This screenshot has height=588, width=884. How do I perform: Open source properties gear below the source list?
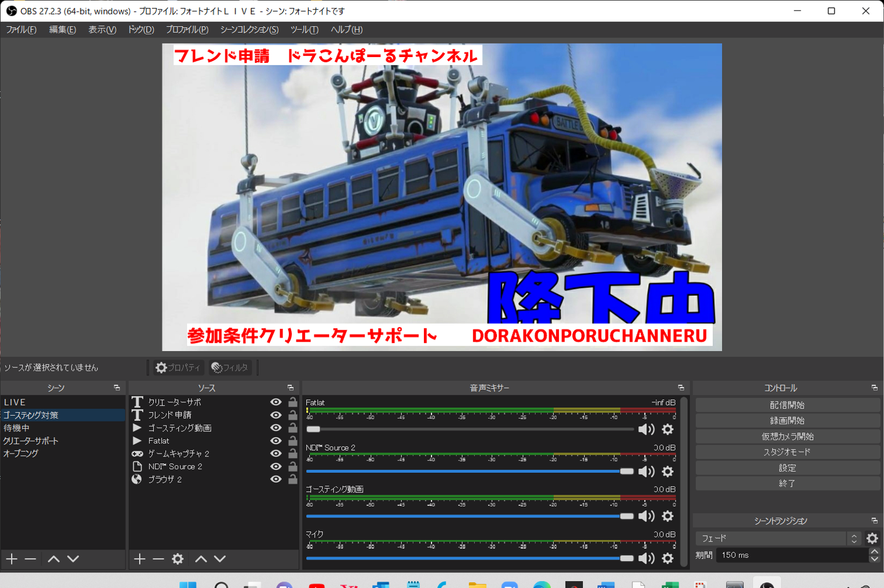[x=178, y=559]
